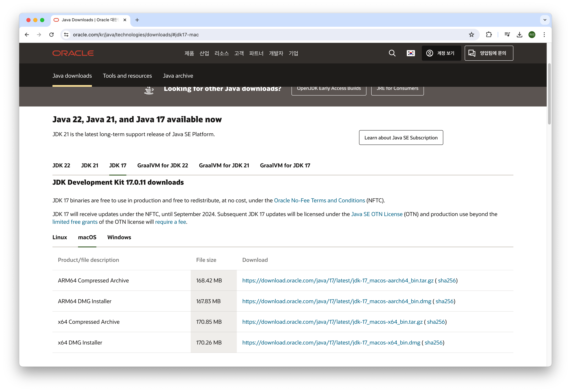Click Learn about Java SE Subscription button
The height and width of the screenshot is (392, 571).
coord(401,138)
